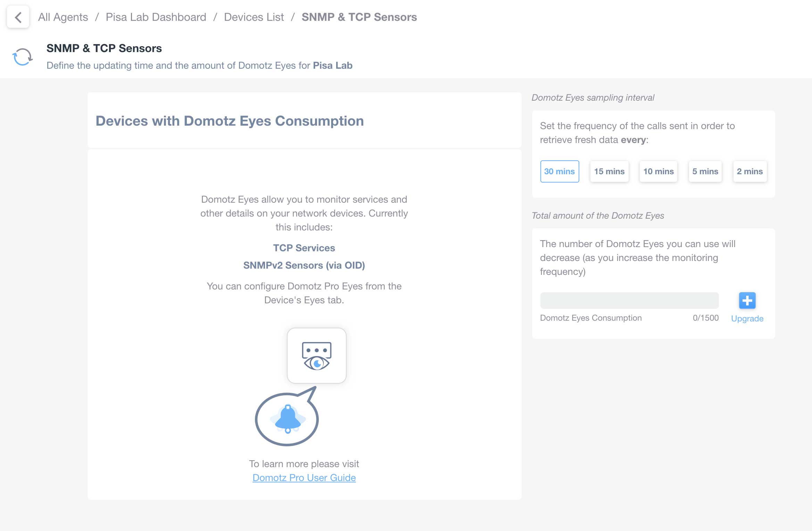Go to All Agents breadcrumb
812x531 pixels.
pos(63,17)
